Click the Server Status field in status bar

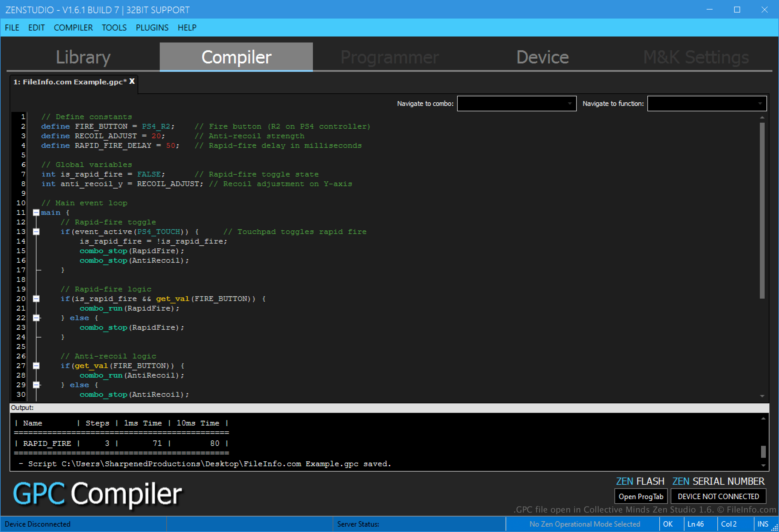(419, 524)
